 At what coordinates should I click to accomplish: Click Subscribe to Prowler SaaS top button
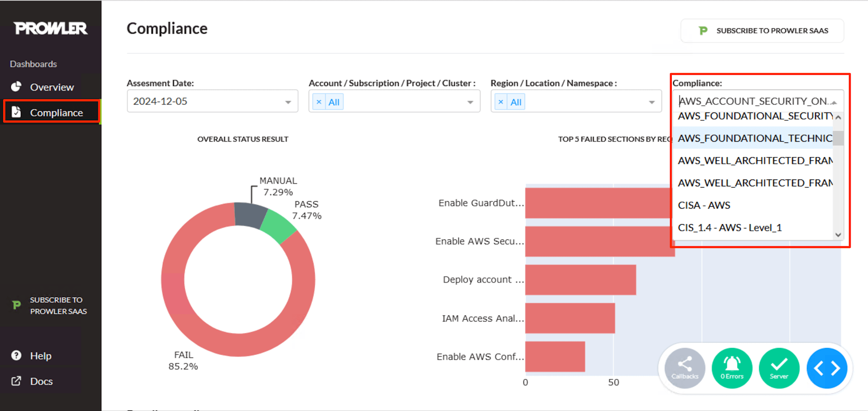click(x=762, y=30)
